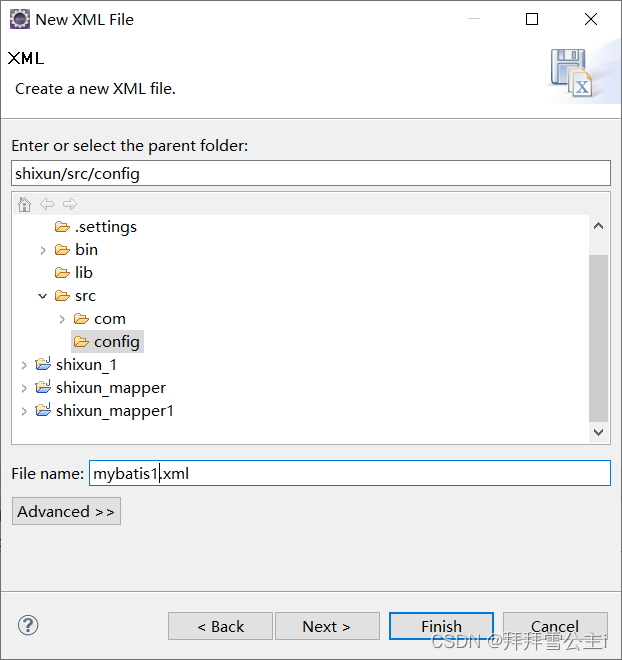The height and width of the screenshot is (660, 622).
Task: Expand the shixun_1 project node
Action: (x=24, y=365)
